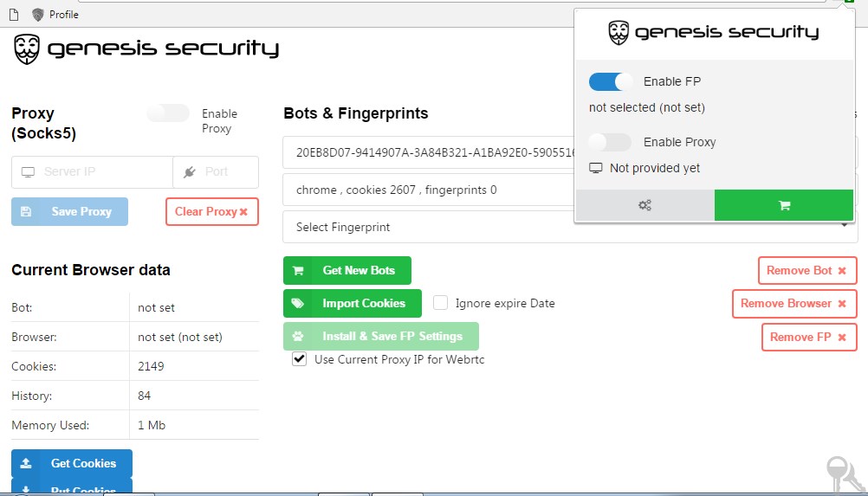
Task: Click the 'Not provided yet' proxy status text
Action: tap(654, 168)
